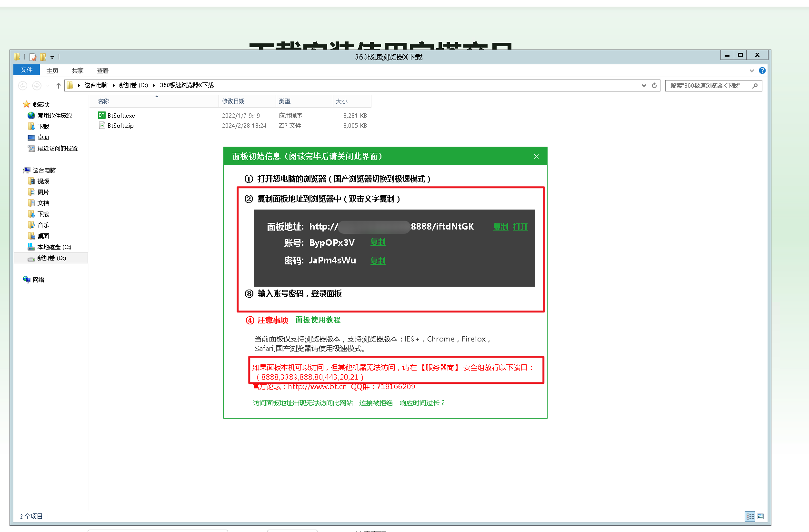Select 本地磁盘 (C:) in navigation pane
809x532 pixels.
[54, 247]
